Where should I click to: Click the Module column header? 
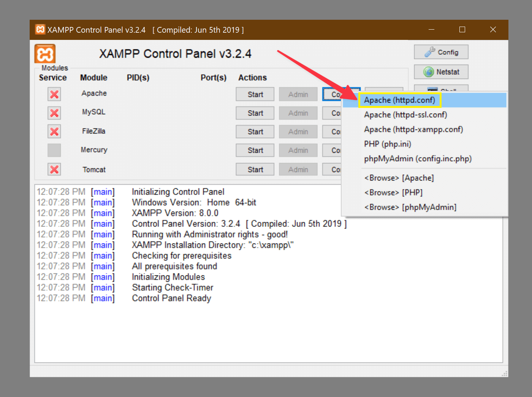click(93, 78)
